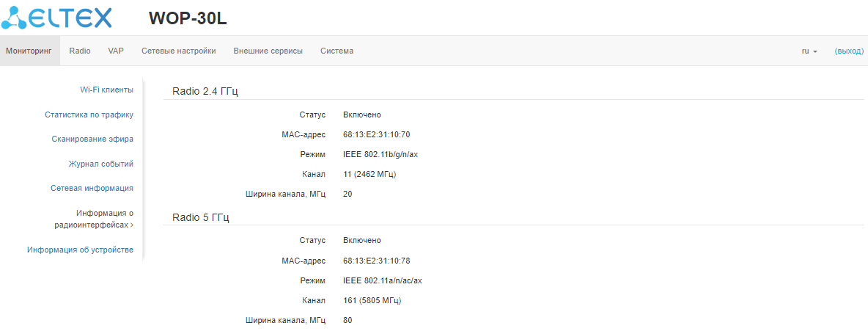Screen dimensions: 868x334
Task: Switch to the Radio tab
Action: click(x=80, y=51)
